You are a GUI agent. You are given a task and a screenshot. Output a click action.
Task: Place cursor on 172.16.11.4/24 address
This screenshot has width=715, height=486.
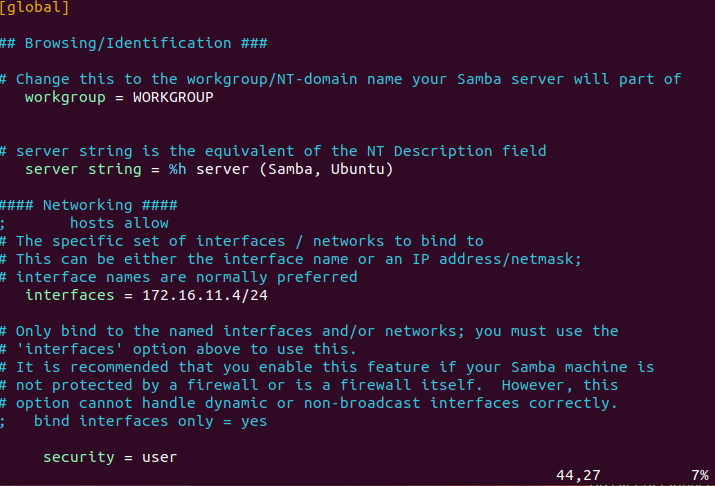coord(205,295)
